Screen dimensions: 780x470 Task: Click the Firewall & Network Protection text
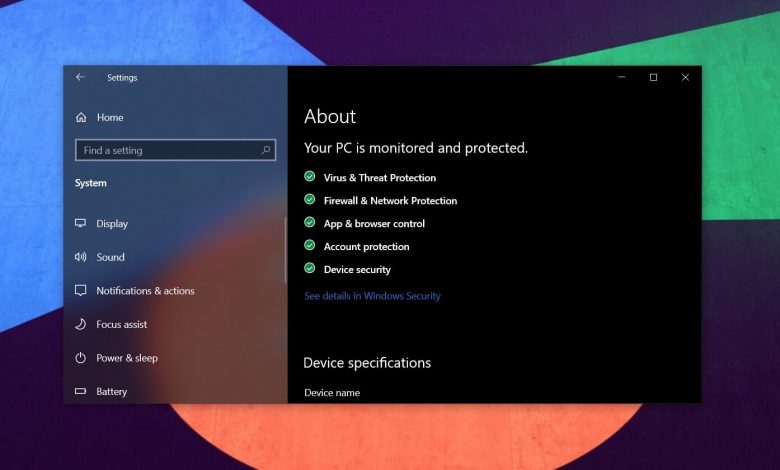(x=390, y=200)
